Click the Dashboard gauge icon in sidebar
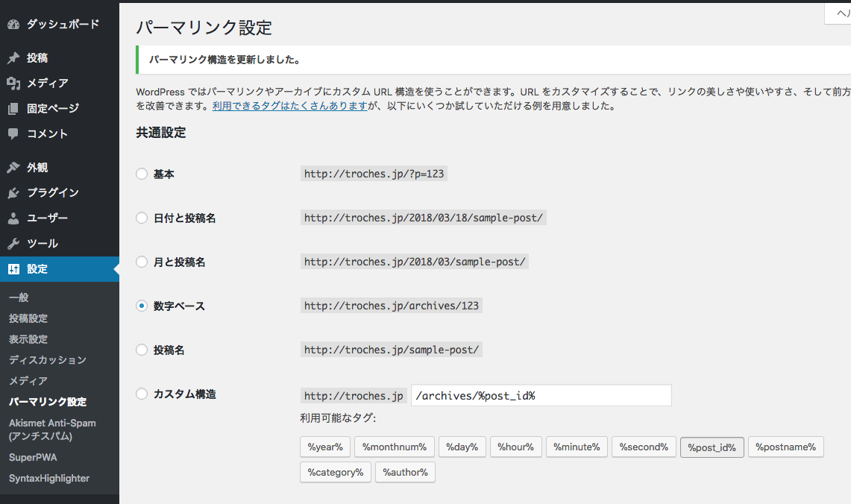Viewport: 851px width, 504px height. [13, 25]
